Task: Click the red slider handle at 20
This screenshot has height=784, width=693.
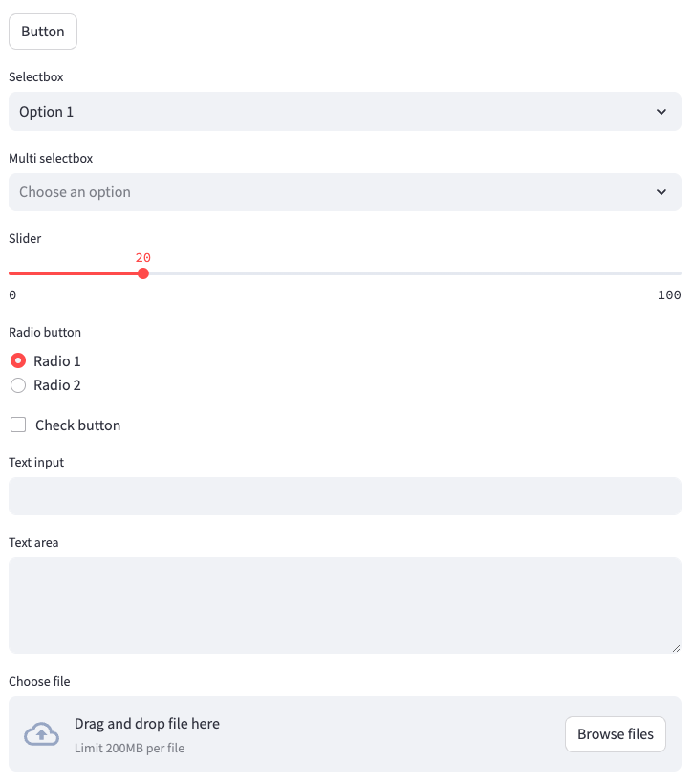Action: coord(143,273)
